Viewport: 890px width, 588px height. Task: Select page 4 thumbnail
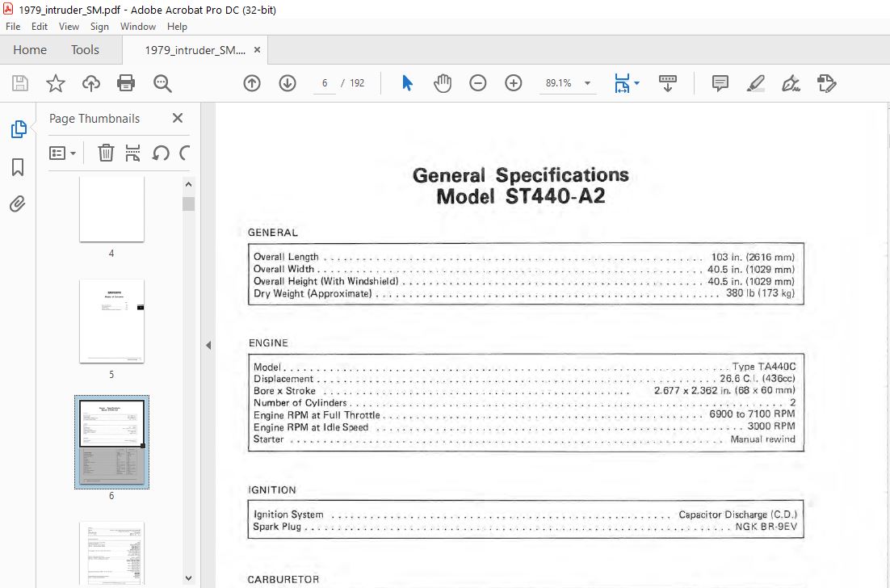tap(111, 209)
